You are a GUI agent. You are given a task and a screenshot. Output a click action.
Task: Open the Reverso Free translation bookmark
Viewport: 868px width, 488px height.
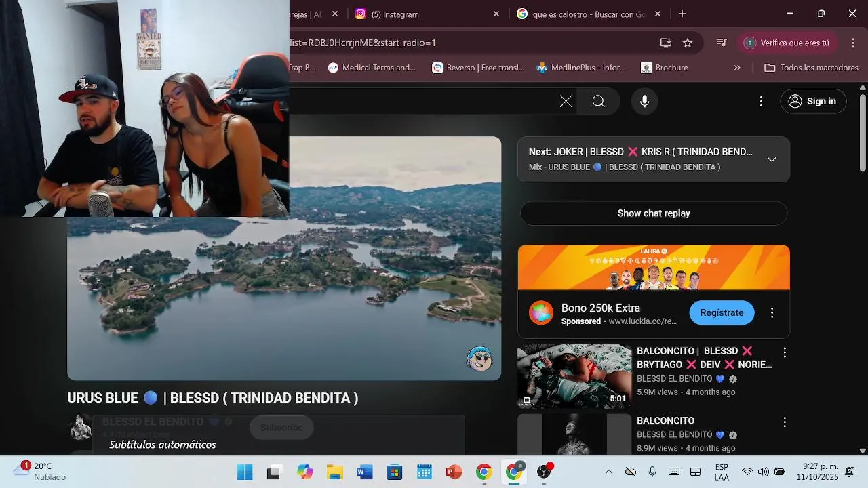(479, 68)
